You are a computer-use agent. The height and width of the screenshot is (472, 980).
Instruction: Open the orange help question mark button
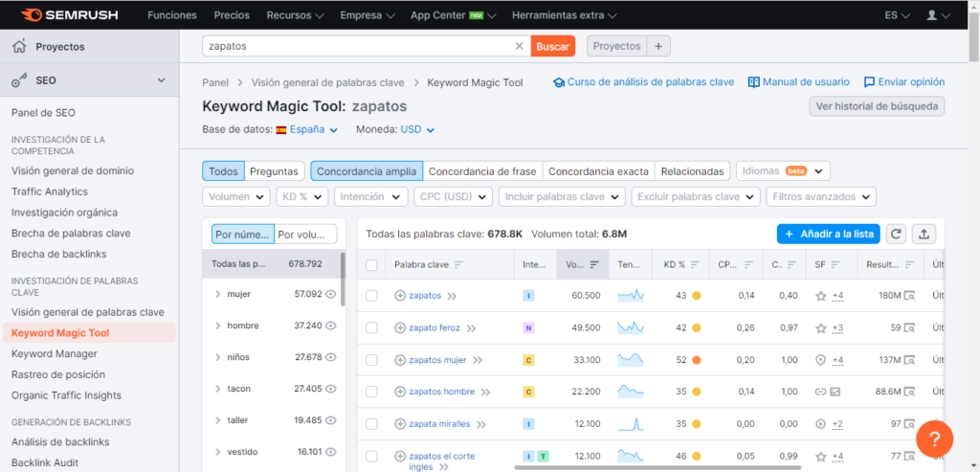934,439
